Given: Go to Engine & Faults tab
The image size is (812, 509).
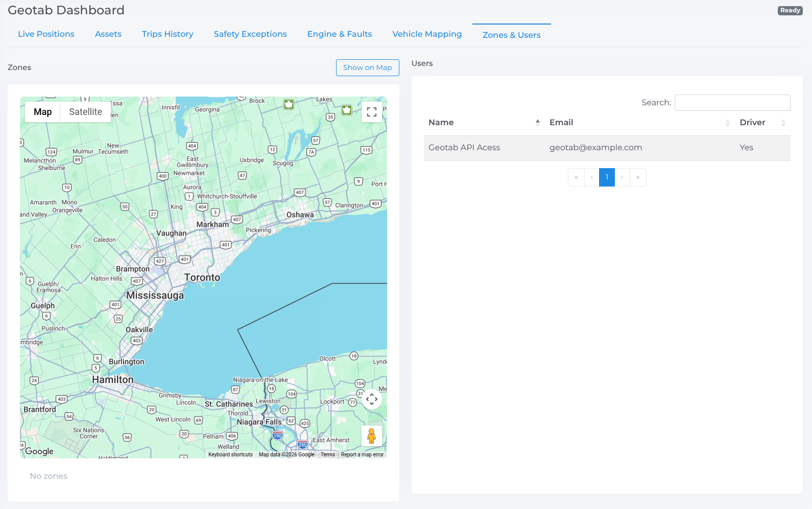Looking at the screenshot, I should 340,34.
